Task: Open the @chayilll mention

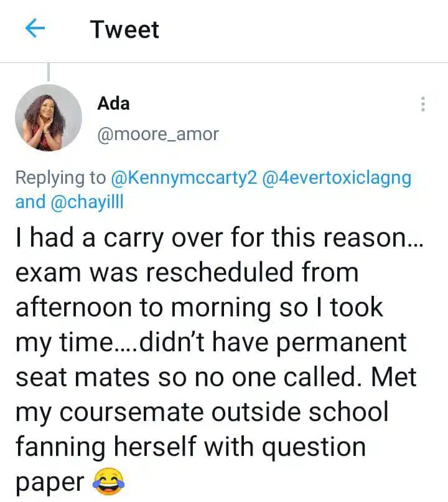Action: 86,202
